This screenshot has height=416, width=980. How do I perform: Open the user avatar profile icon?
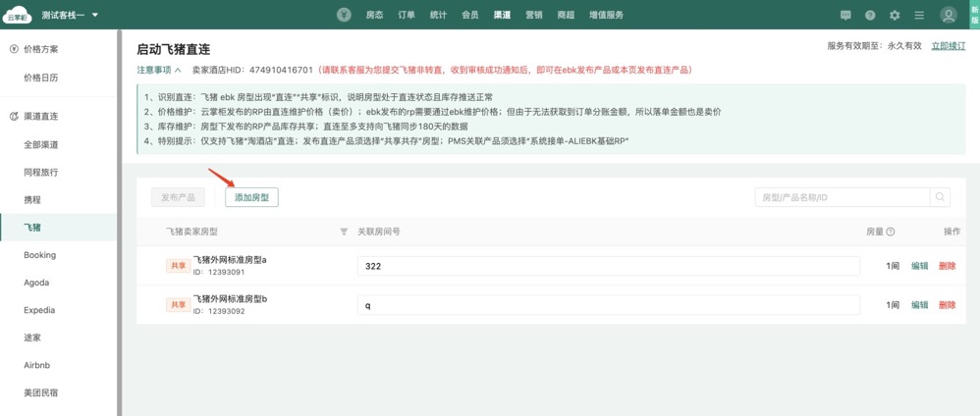pos(949,15)
